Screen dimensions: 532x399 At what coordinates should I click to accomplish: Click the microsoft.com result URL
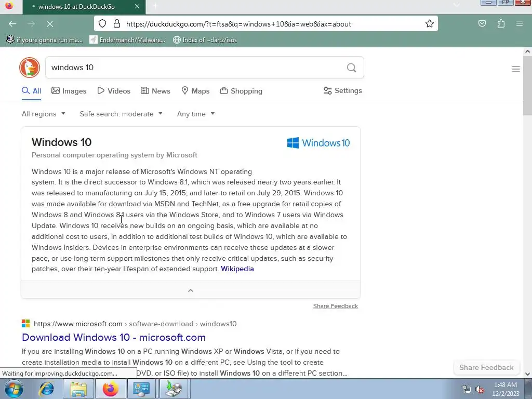coord(135,324)
